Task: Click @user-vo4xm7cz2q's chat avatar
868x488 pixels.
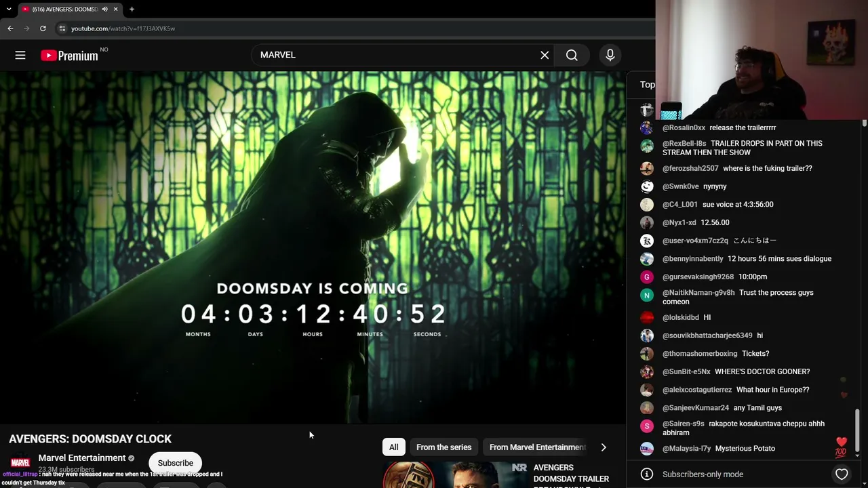Action: coord(647,241)
